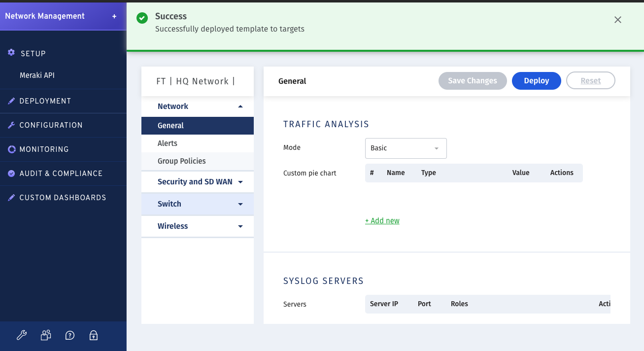Open Group Policies settings

pyautogui.click(x=181, y=161)
